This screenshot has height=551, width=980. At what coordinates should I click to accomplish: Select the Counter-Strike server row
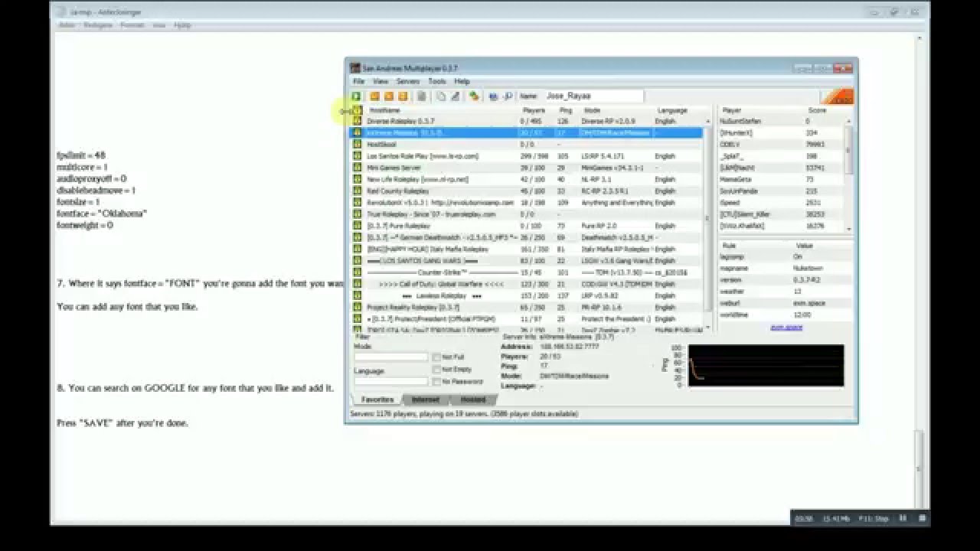pyautogui.click(x=526, y=272)
